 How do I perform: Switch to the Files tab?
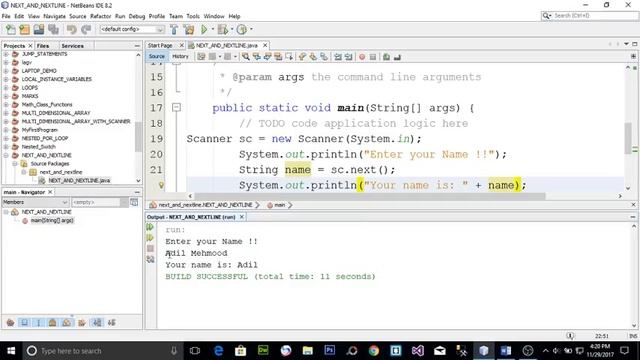[43, 46]
